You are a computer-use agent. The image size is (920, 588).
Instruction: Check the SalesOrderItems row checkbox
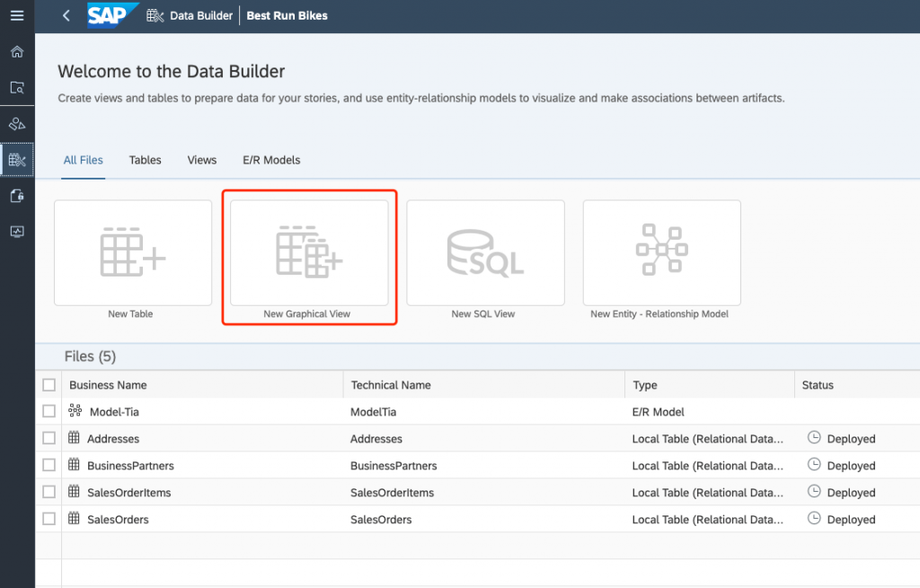(49, 492)
